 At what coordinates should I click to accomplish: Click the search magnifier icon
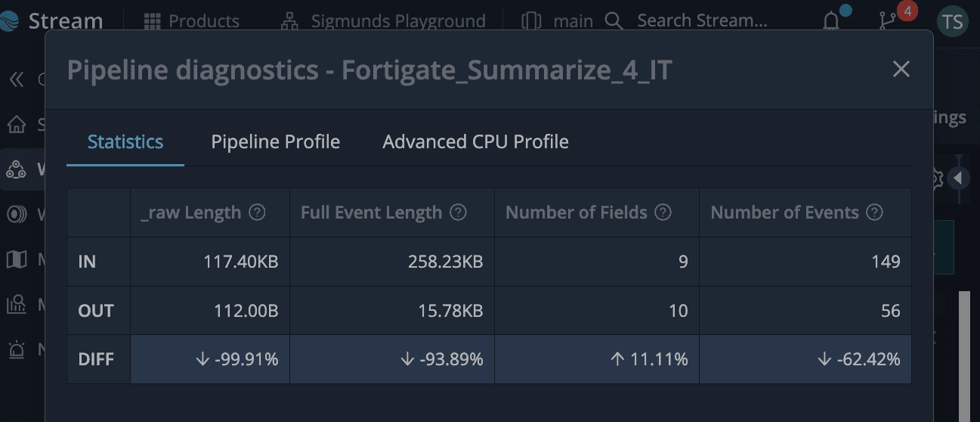click(x=614, y=21)
